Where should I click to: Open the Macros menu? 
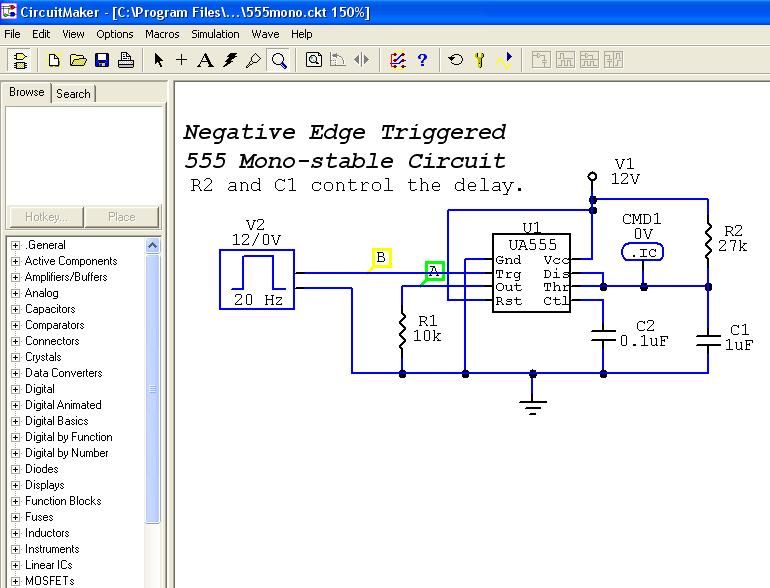click(162, 34)
